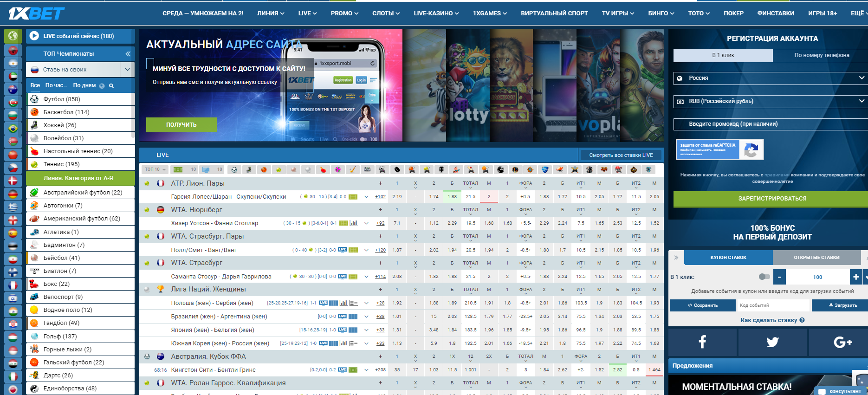
Task: Open statistics chart icon for Хизер Уотсон match
Action: point(354,223)
